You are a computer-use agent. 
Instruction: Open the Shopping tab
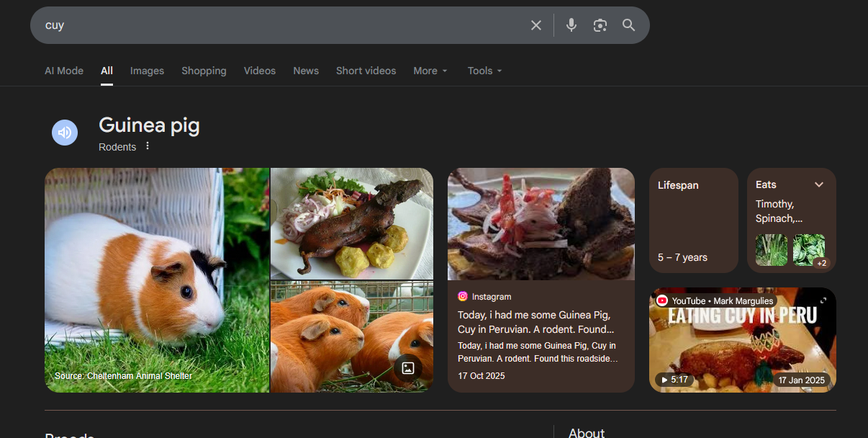pos(204,71)
